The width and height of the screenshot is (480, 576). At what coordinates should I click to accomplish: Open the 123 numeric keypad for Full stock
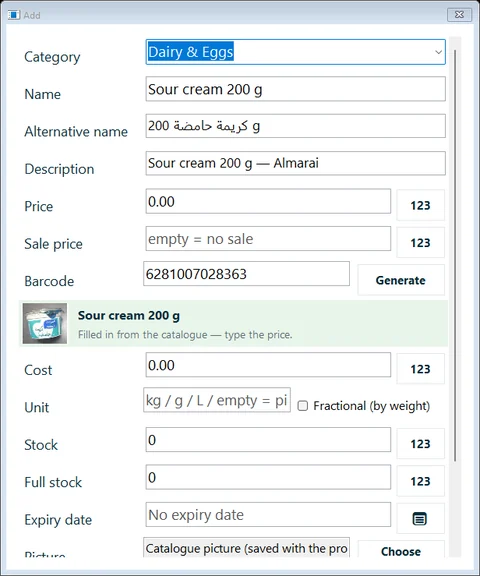(x=421, y=481)
